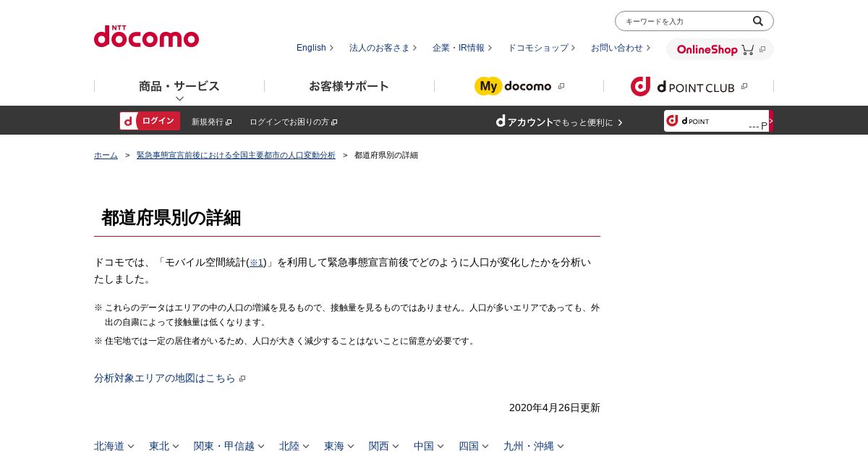Expand 商品・サービス menu
Image resolution: width=868 pixels, height=456 pixels.
[179, 86]
